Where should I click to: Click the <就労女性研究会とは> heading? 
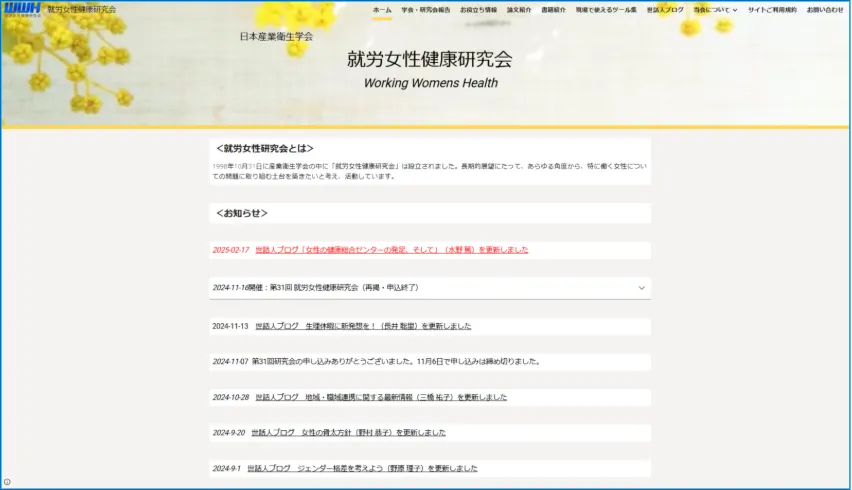(265, 148)
